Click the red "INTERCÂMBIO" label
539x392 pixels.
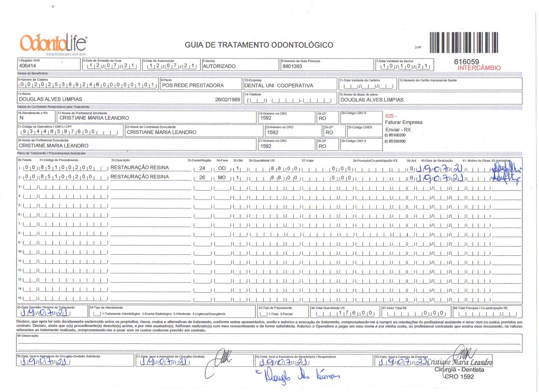click(479, 68)
